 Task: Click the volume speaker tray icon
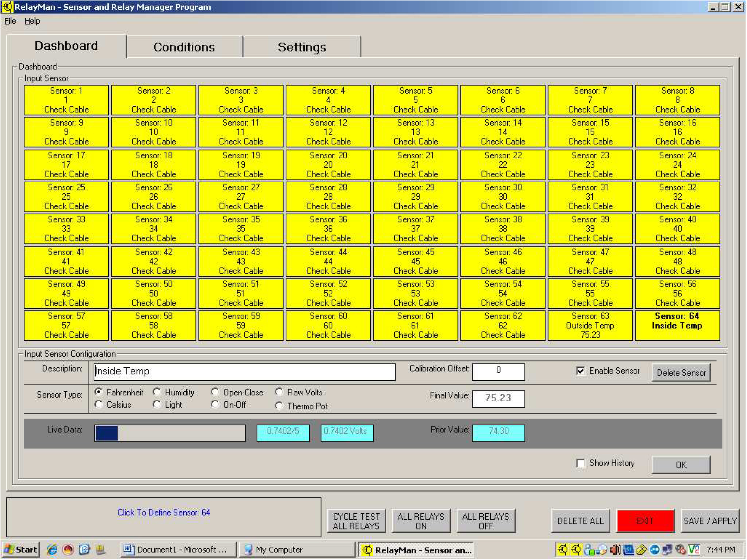pos(615,550)
